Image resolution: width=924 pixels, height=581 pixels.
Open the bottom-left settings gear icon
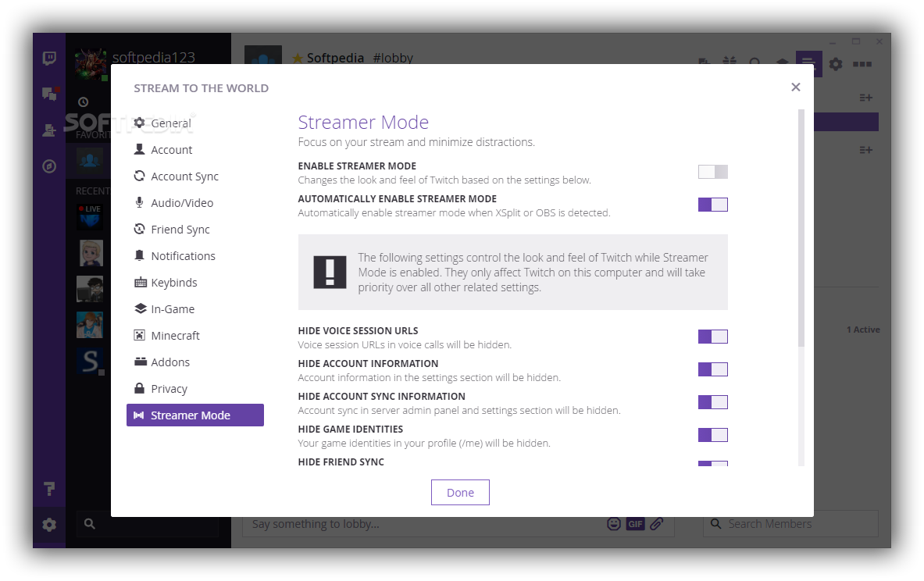49,525
